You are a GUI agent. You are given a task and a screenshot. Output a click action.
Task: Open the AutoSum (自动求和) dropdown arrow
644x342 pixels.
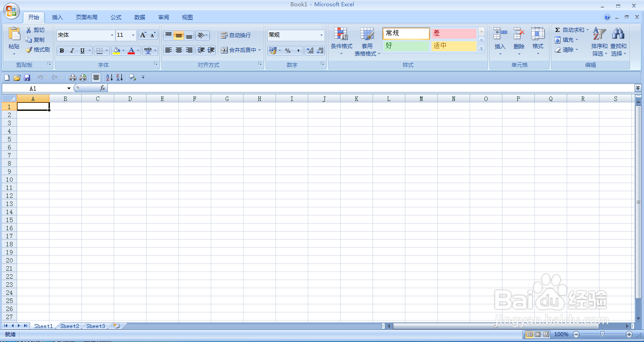[x=587, y=30]
